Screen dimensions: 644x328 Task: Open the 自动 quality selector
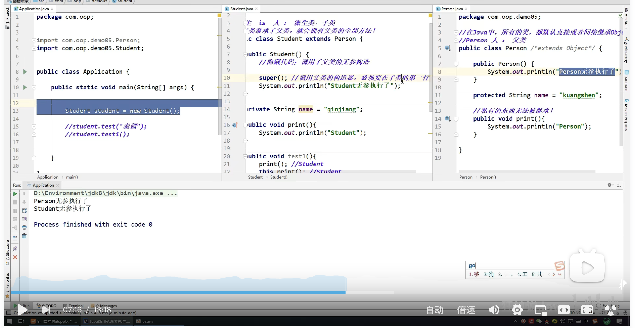(434, 310)
